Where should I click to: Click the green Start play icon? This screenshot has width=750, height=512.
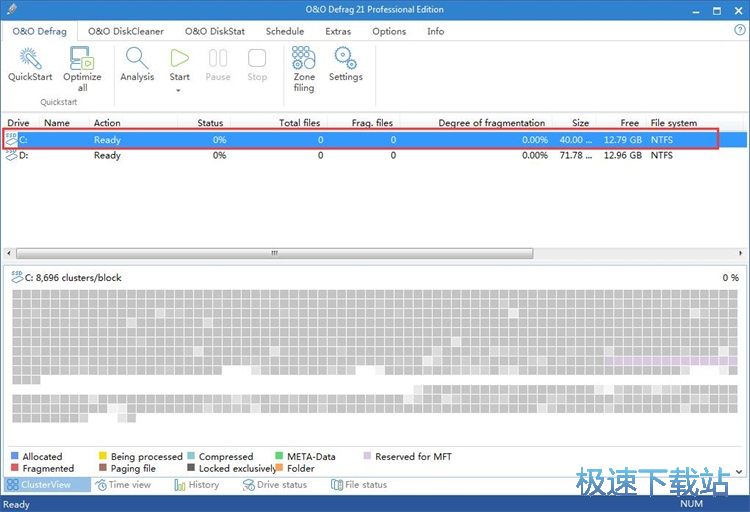click(179, 58)
